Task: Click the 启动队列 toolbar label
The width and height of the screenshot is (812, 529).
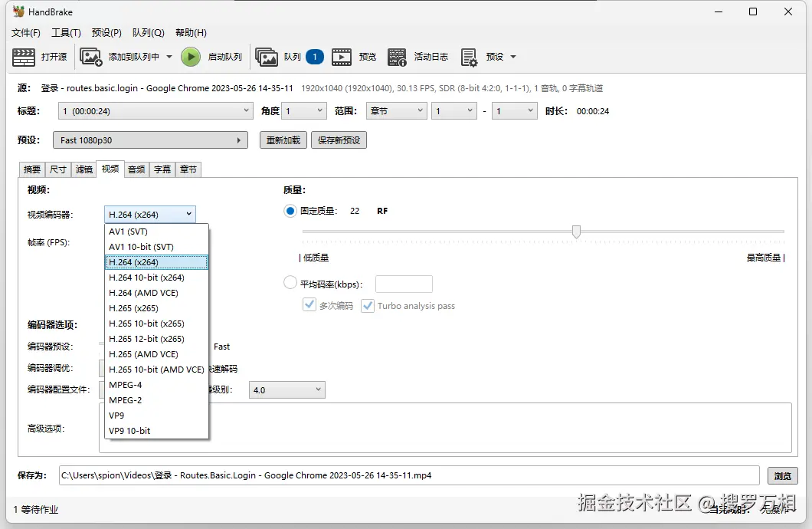Action: 224,57
